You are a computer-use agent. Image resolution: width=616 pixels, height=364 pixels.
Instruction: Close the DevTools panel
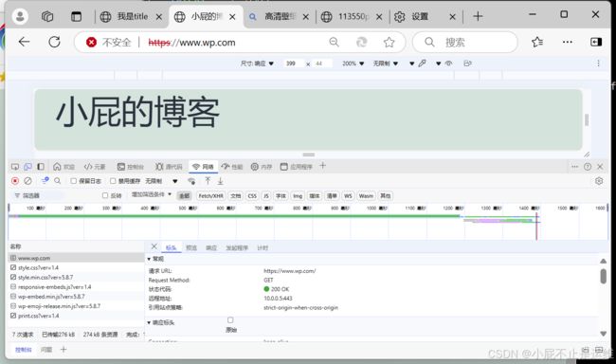pos(600,167)
